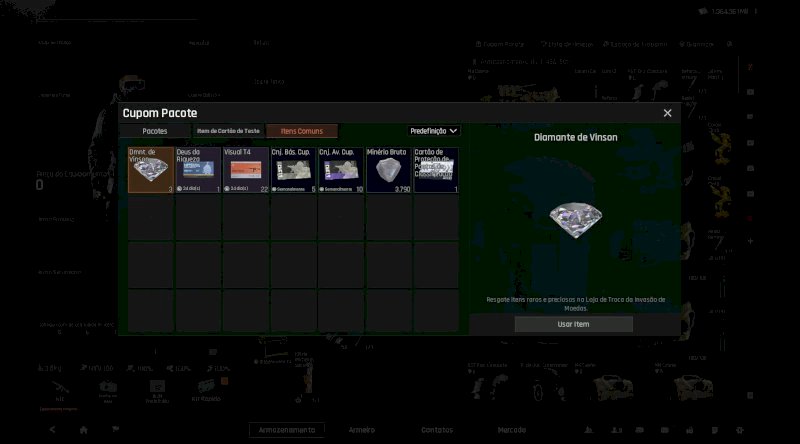Switch to Item de Cartão de Teste tab
Screen dimensions: 800x444
[228, 131]
